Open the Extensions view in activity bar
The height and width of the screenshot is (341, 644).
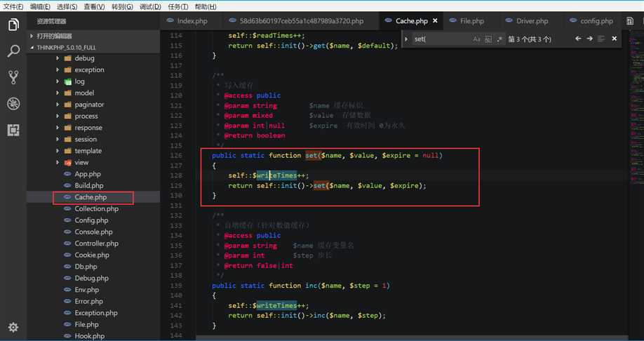(13, 130)
